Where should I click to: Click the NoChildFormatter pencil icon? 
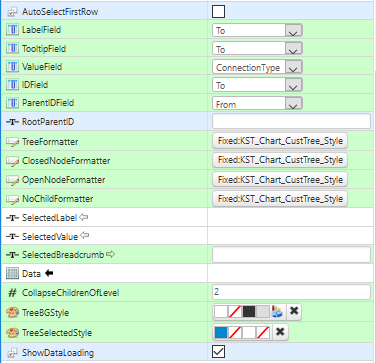click(12, 199)
